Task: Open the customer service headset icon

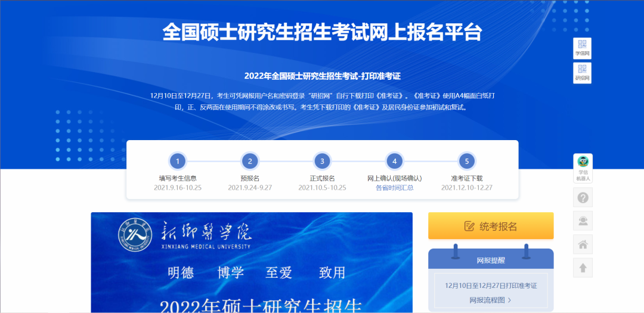Action: 583,221
